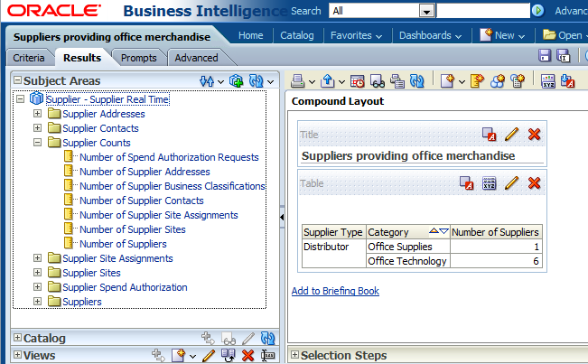This screenshot has width=588, height=364.
Task: Remove the Table view with red X
Action: pyautogui.click(x=534, y=183)
